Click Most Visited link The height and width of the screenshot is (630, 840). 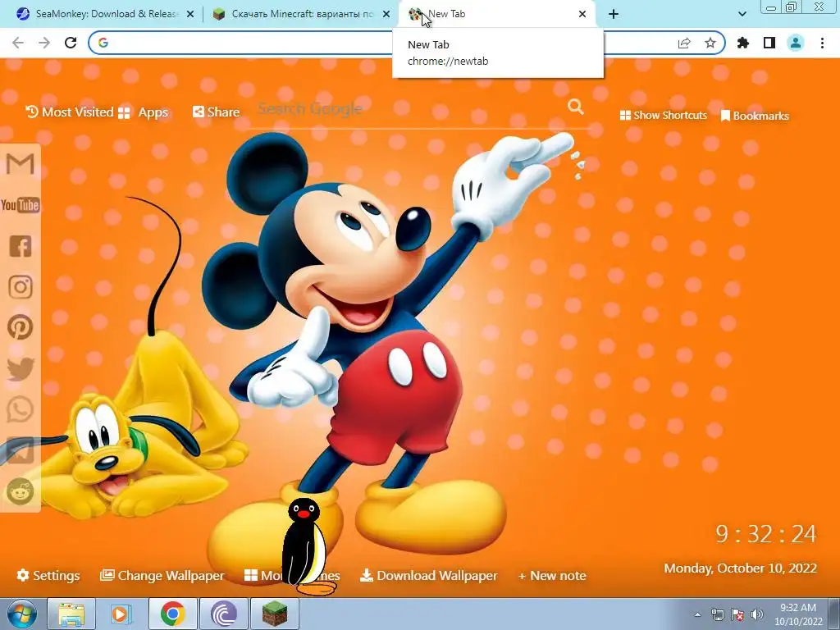[70, 112]
